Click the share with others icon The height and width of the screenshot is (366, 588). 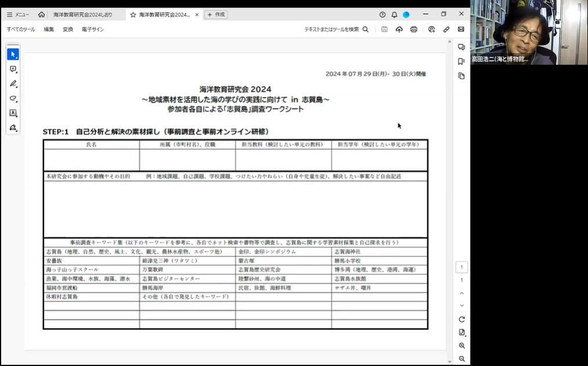[x=431, y=29]
